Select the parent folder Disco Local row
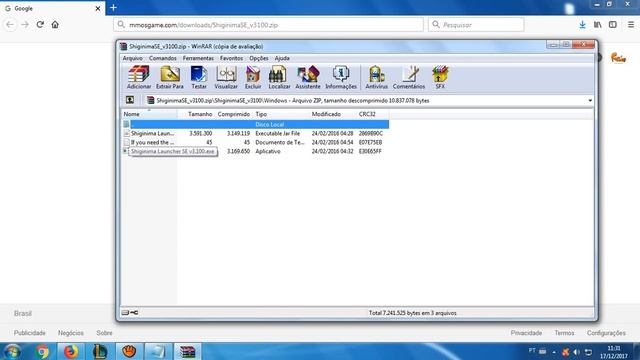The height and width of the screenshot is (360, 640). 256,124
